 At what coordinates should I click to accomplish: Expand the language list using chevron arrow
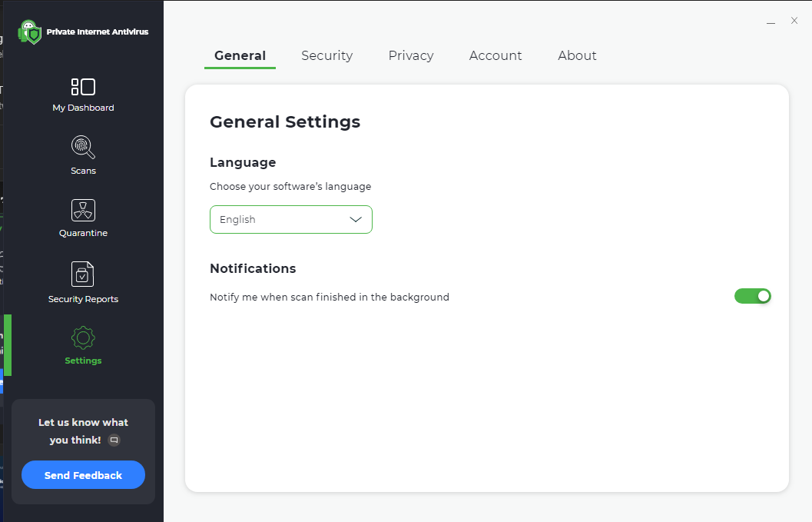(356, 220)
